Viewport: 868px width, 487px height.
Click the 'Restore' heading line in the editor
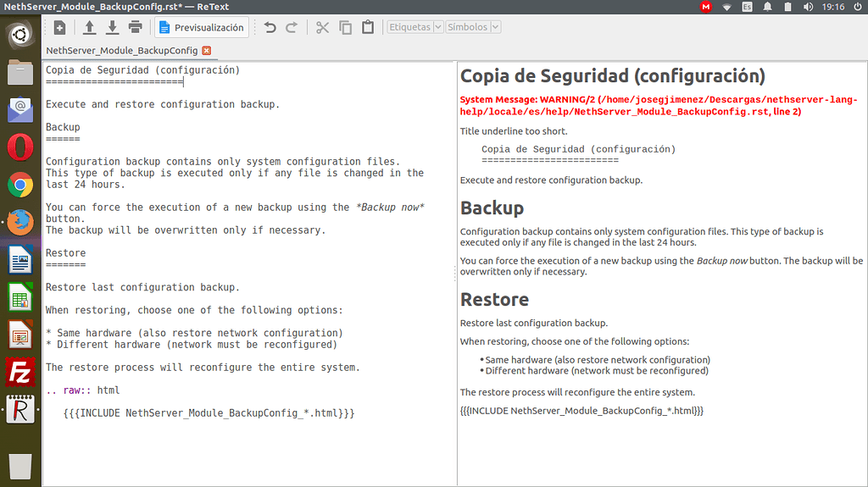[x=65, y=253]
